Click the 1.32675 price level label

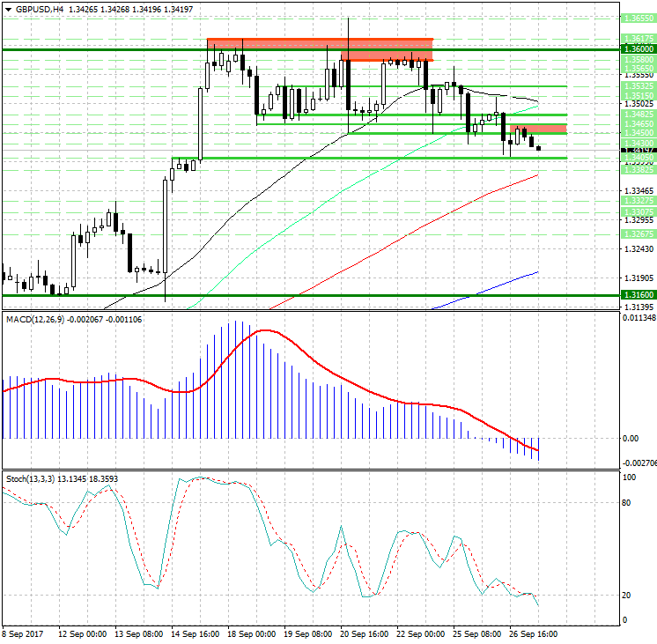click(x=637, y=234)
